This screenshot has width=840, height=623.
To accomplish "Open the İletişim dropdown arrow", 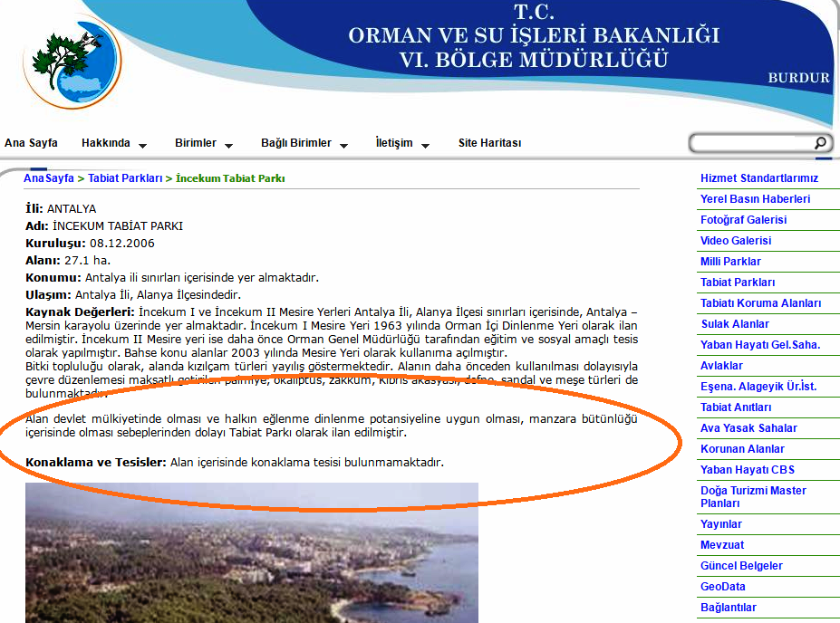I will pyautogui.click(x=425, y=145).
